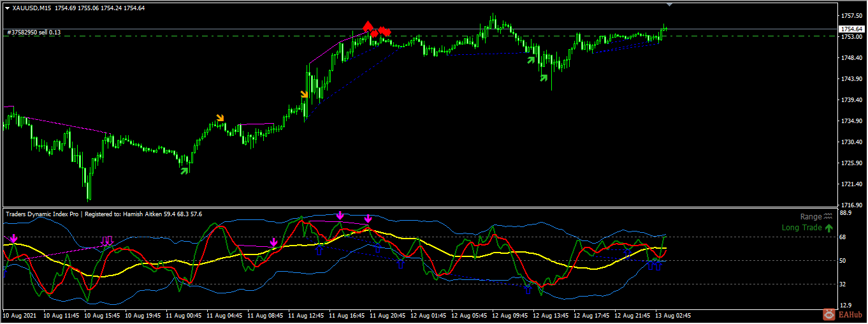Click the magenta arrow near 11 Aug 08:45 in indicator
The image size is (868, 324).
[273, 242]
